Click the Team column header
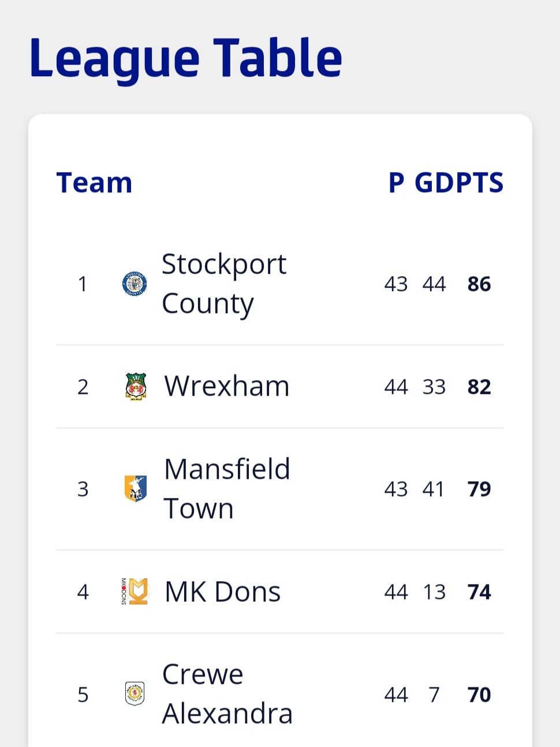This screenshot has width=560, height=747. tap(95, 183)
